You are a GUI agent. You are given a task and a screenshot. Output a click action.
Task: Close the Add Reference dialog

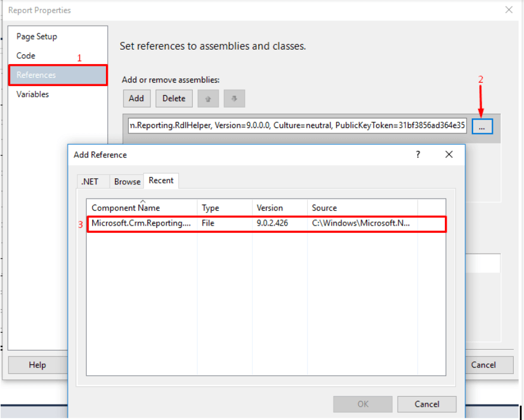coord(449,154)
